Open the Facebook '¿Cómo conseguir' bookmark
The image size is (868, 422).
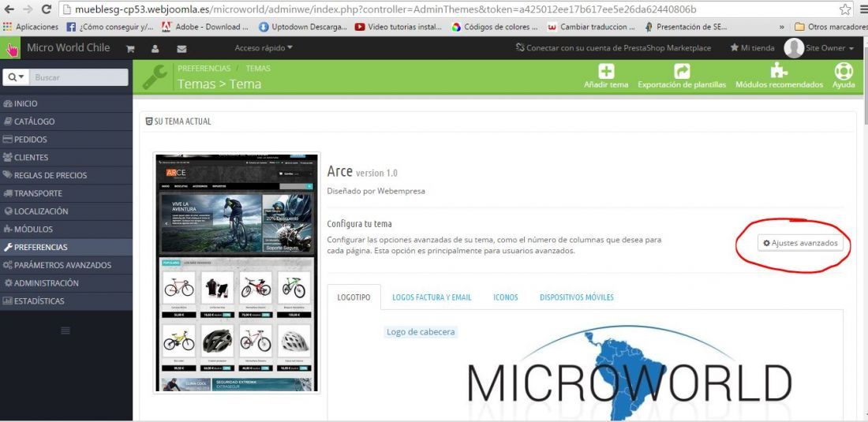pyautogui.click(x=110, y=27)
